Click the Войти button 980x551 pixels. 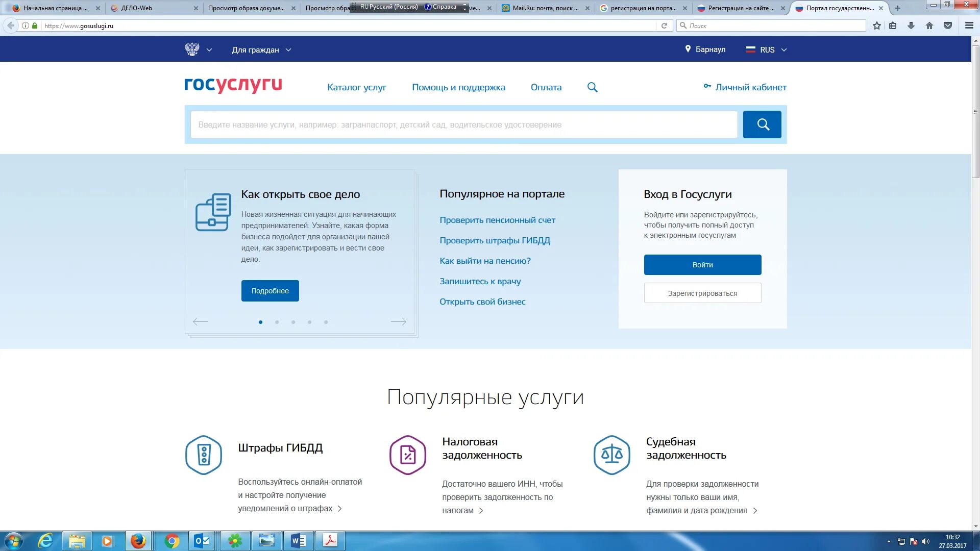coord(702,265)
